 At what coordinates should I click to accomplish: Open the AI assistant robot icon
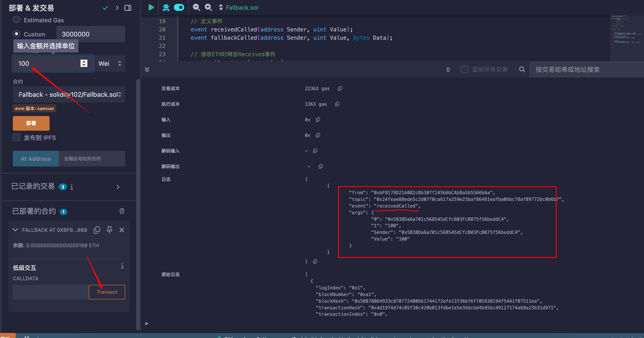click(166, 8)
